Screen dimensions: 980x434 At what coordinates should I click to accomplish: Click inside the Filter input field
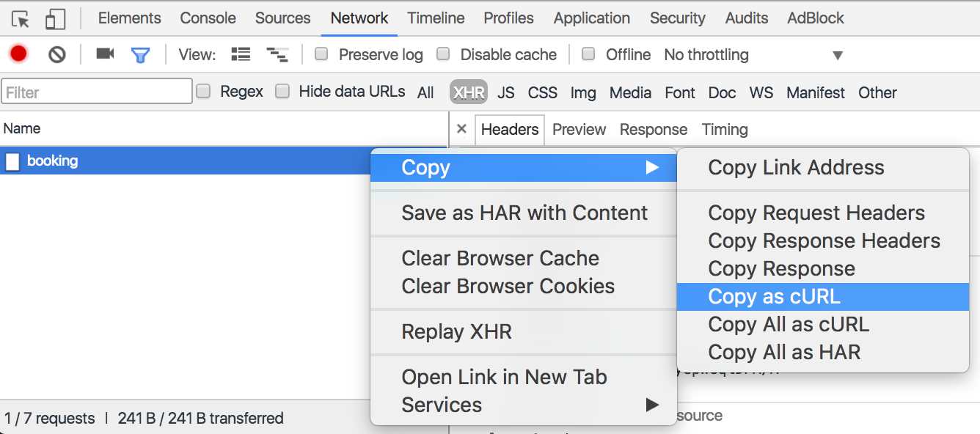[95, 91]
